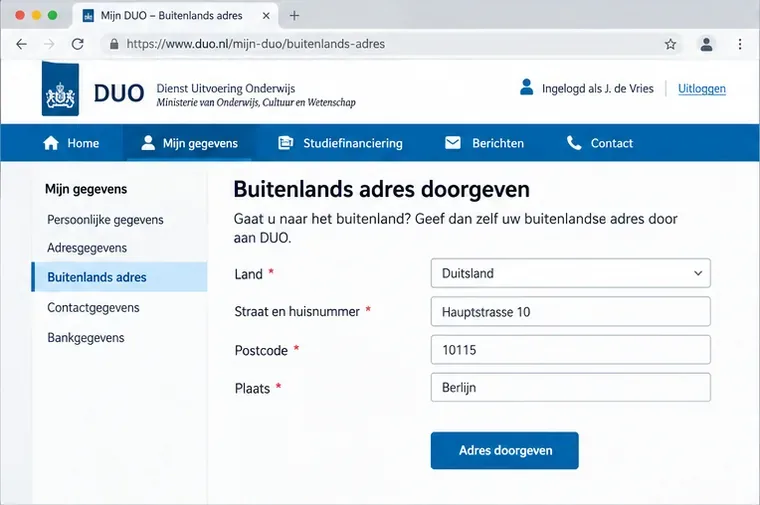The image size is (760, 505).
Task: Open the browser profile avatar icon
Action: [x=706, y=44]
